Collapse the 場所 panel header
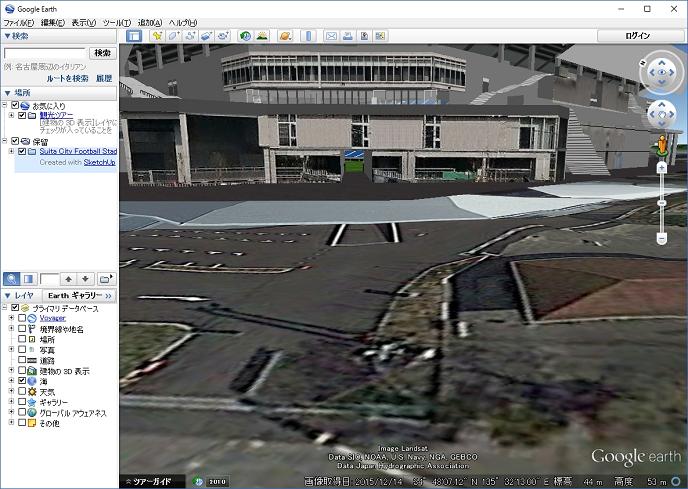Image resolution: width=688 pixels, height=489 pixels. (8, 92)
